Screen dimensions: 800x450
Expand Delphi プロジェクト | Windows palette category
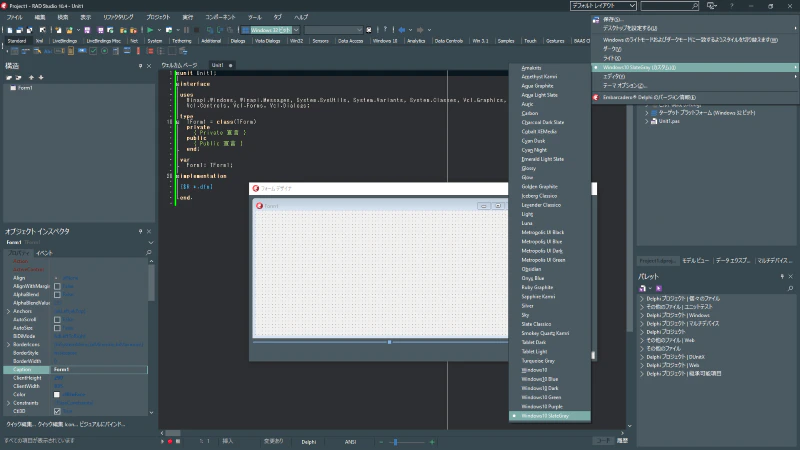[642, 315]
